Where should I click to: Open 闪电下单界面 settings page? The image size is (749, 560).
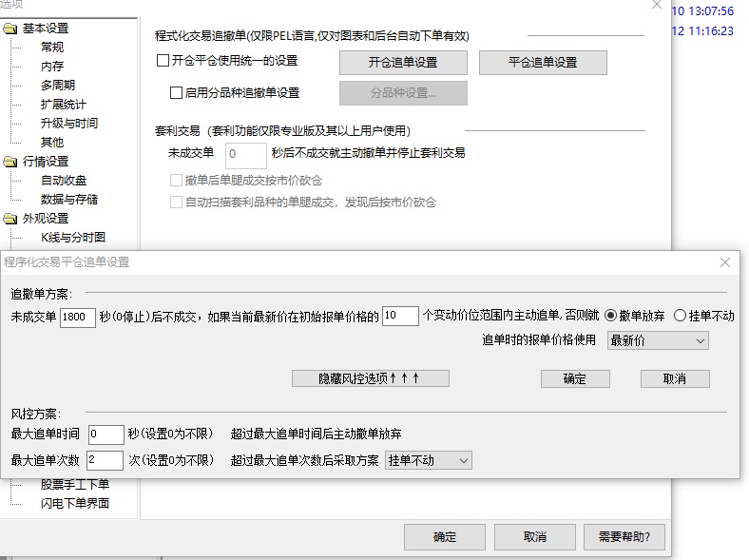click(75, 503)
